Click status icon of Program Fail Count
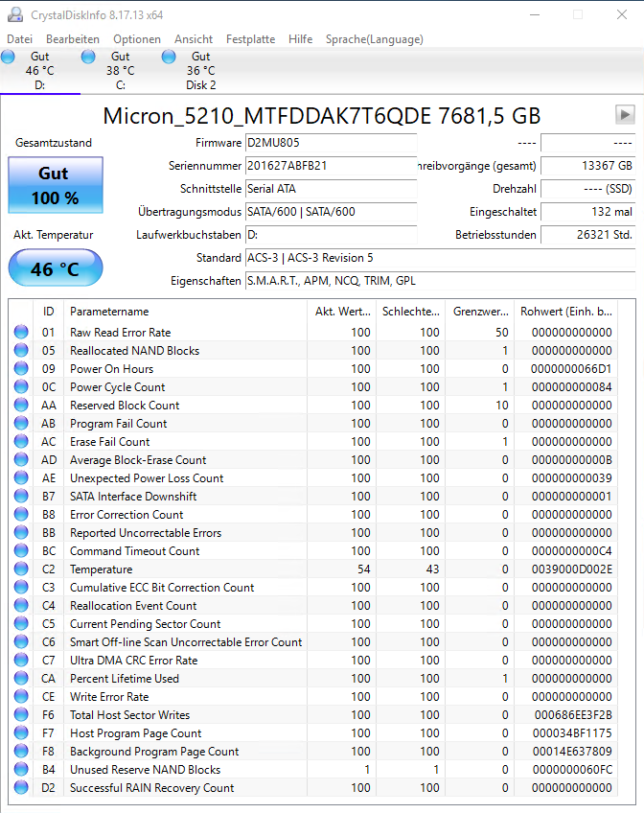The image size is (644, 813). coord(21,423)
